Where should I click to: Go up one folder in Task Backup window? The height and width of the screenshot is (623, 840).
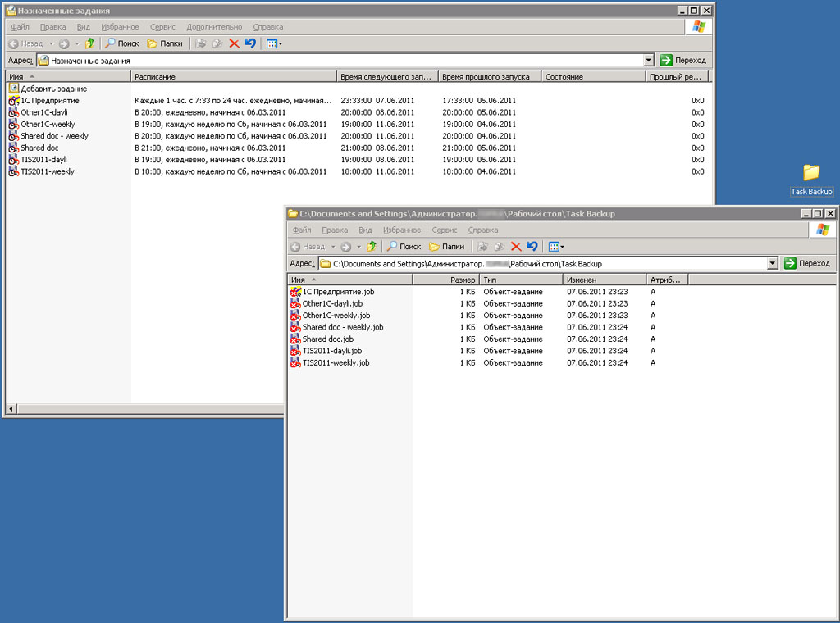click(x=372, y=247)
